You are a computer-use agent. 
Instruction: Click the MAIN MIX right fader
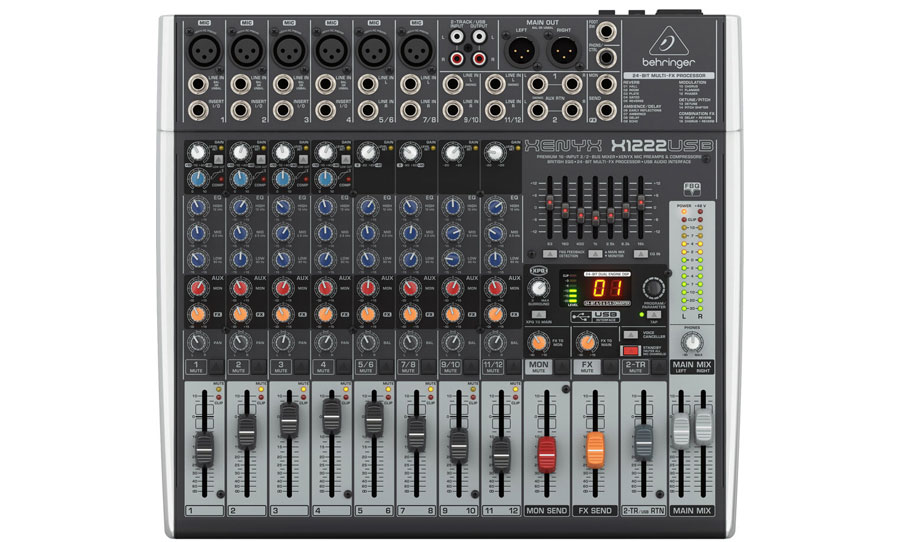click(x=704, y=425)
